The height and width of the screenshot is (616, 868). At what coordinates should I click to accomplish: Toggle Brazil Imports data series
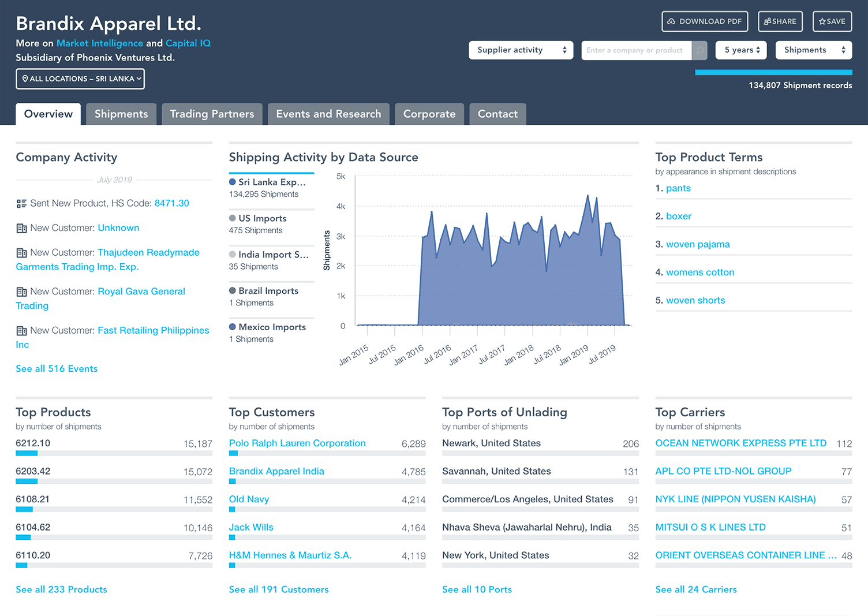pyautogui.click(x=271, y=297)
